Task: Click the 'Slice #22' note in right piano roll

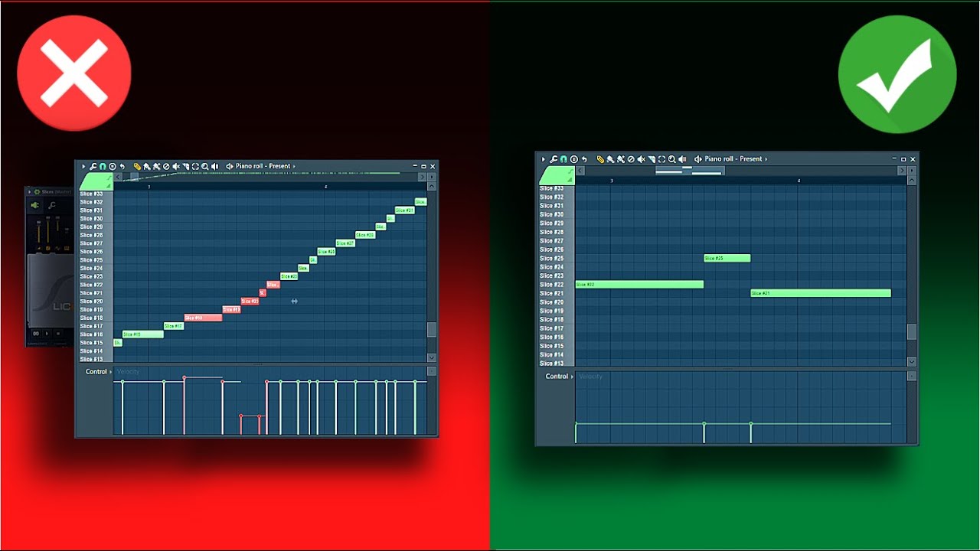Action: click(639, 285)
